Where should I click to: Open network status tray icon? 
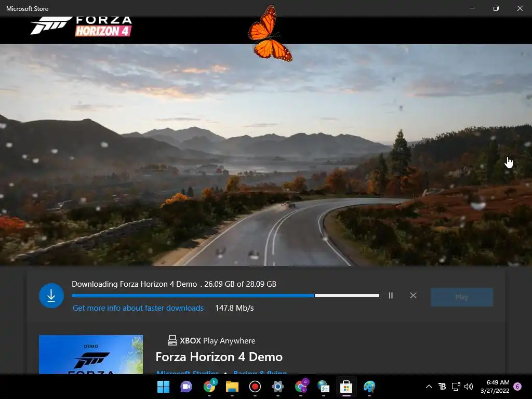point(456,387)
